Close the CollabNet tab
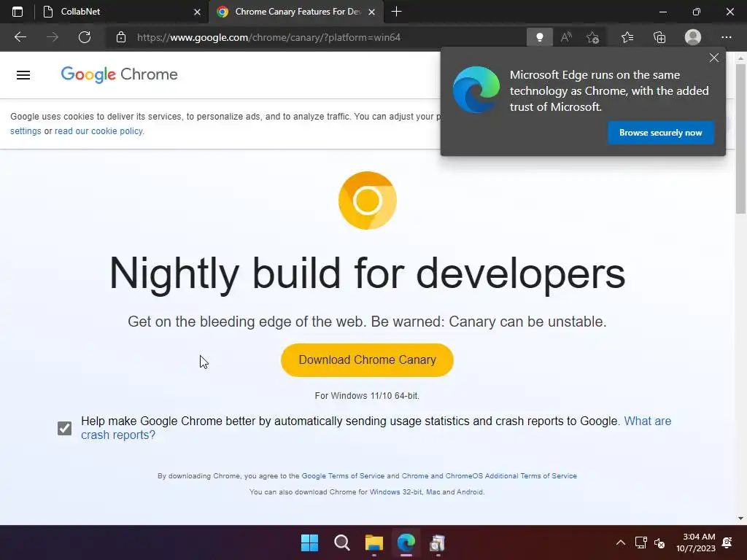Viewport: 747px width, 560px height. pos(197,12)
